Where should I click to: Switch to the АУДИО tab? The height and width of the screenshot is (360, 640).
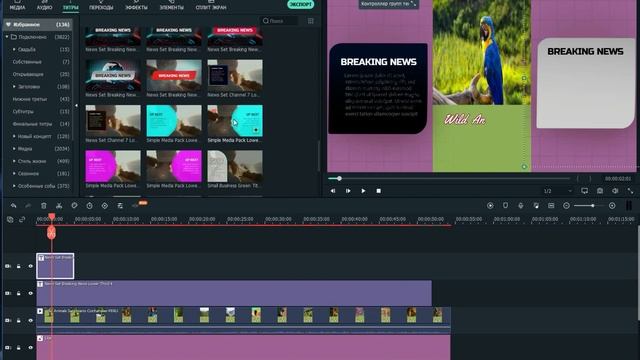pyautogui.click(x=44, y=6)
